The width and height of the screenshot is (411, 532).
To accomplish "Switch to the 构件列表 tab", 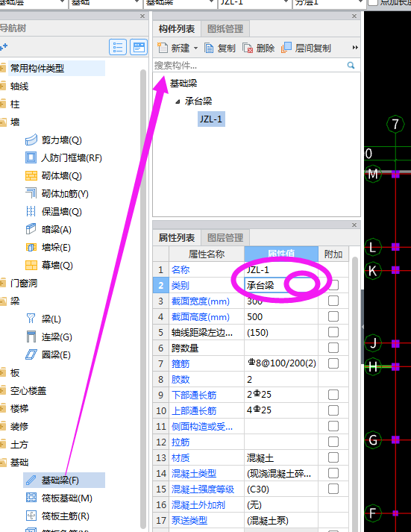I will click(176, 29).
